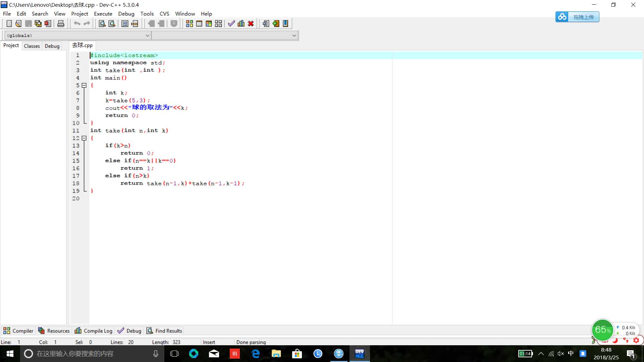The height and width of the screenshot is (362, 644).
Task: Open the Window menu
Action: pyautogui.click(x=185, y=14)
